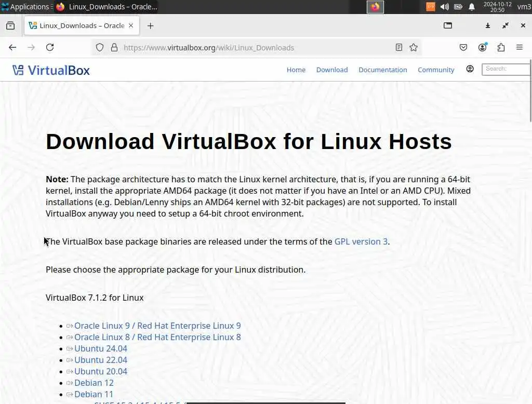532x404 pixels.
Task: Download the Debian 12 package
Action: tap(94, 383)
